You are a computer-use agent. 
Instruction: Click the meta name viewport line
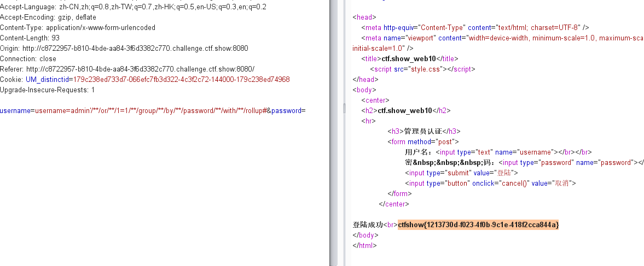[x=502, y=38]
